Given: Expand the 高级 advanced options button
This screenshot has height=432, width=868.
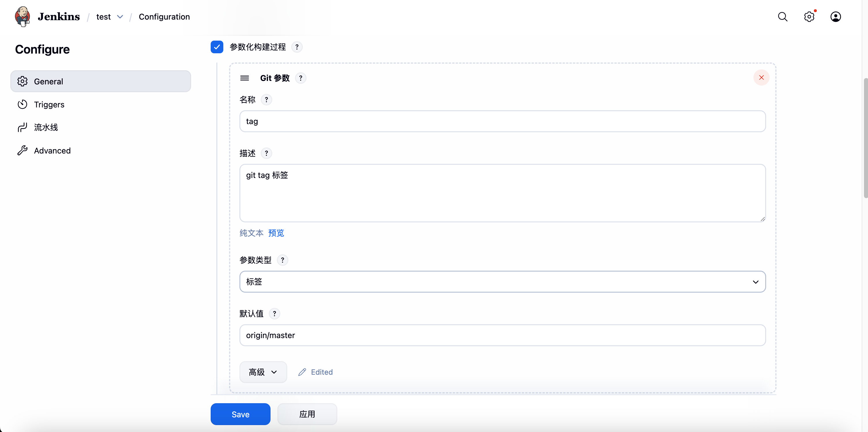Looking at the screenshot, I should click(x=263, y=372).
